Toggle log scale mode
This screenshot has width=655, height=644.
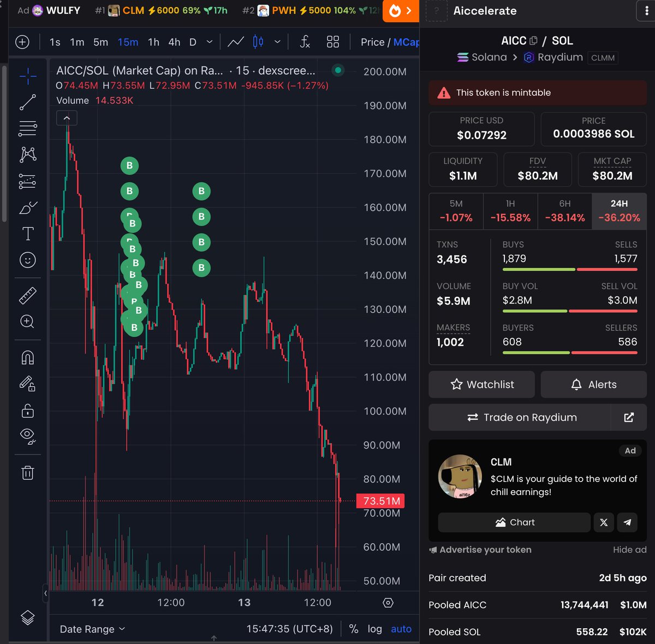[x=374, y=629]
